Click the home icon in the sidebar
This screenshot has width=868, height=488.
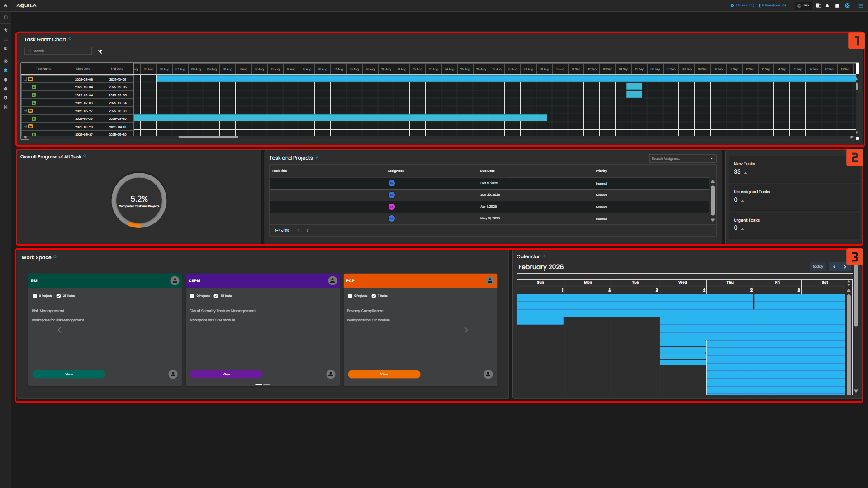(5, 6)
